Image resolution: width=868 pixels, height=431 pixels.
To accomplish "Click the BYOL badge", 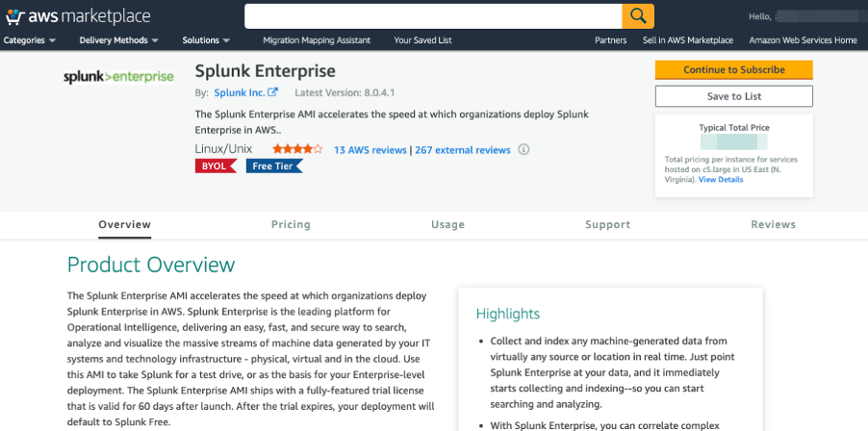I will tap(216, 166).
